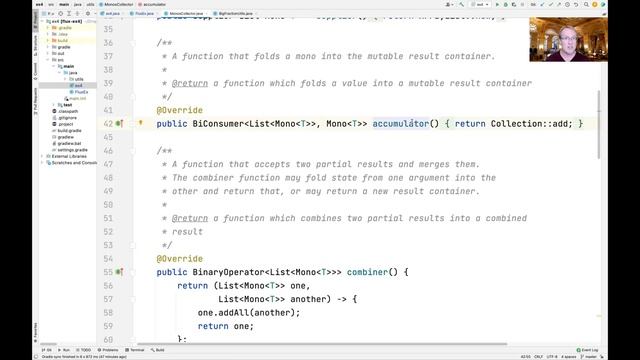Viewport: 640px width, 360px height.
Task: Click the editor vertical scrollbar
Action: [599, 124]
